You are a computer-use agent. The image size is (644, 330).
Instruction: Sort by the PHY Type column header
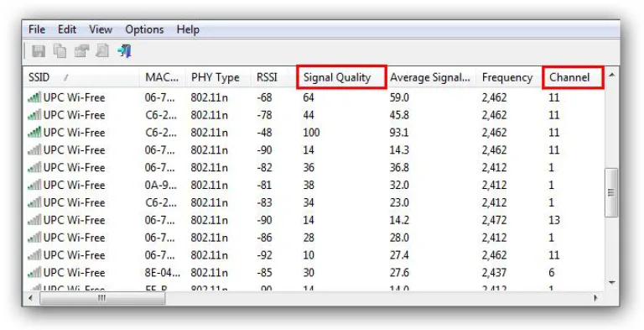(x=218, y=77)
